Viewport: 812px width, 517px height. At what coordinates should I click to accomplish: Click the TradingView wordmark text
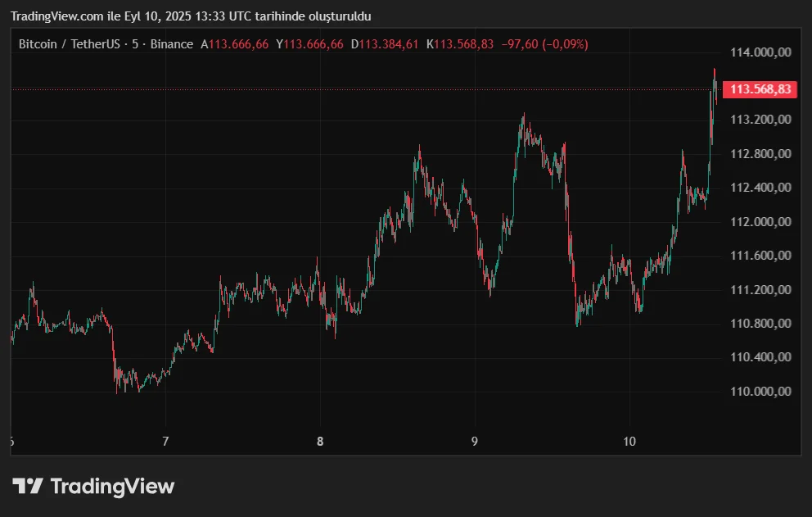112,486
